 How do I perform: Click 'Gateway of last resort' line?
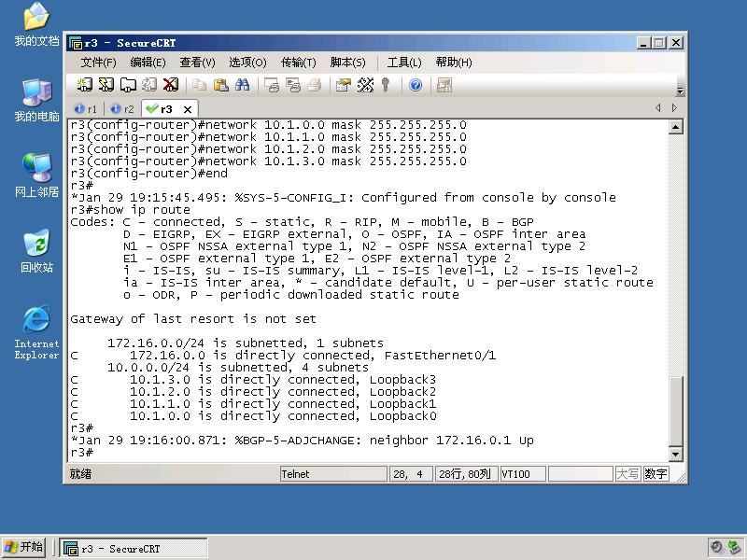pos(193,318)
